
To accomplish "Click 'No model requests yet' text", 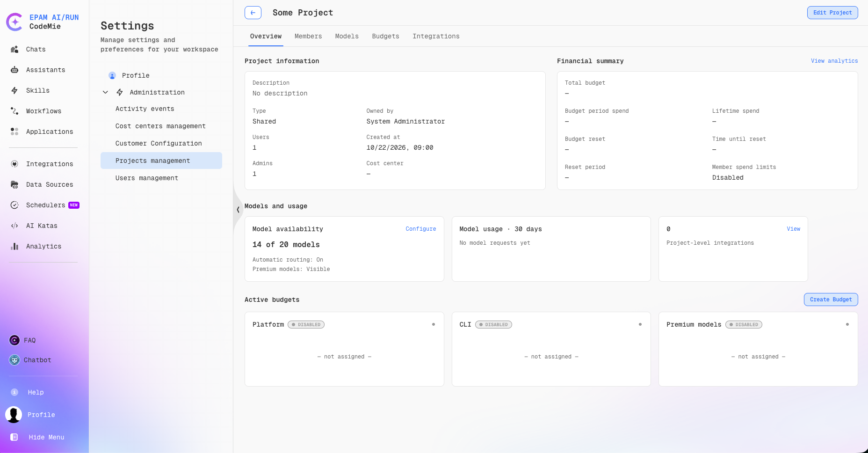I will pyautogui.click(x=495, y=243).
